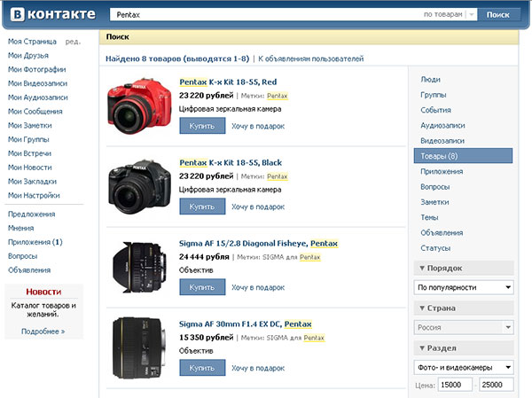The height and width of the screenshot is (398, 532).
Task: Click the VKontakte logo
Action: click(52, 14)
